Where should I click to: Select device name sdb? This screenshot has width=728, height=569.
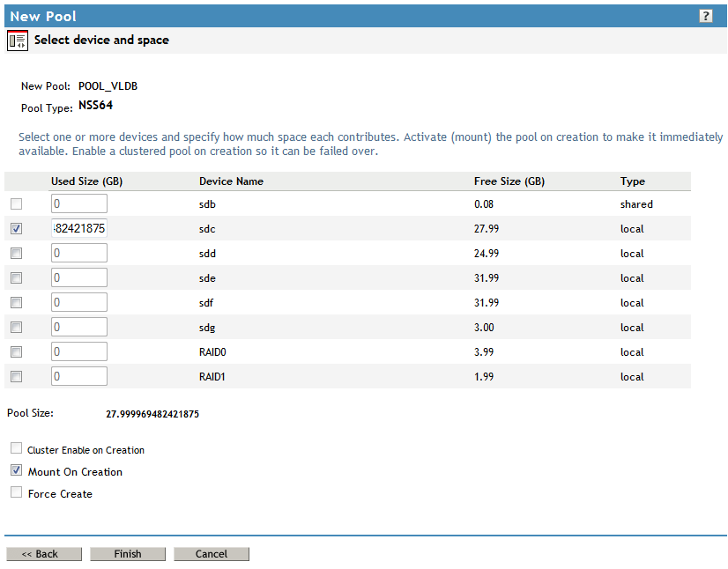207,204
